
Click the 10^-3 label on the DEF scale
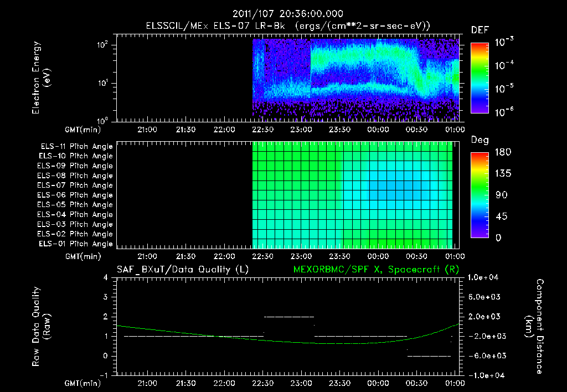504,42
